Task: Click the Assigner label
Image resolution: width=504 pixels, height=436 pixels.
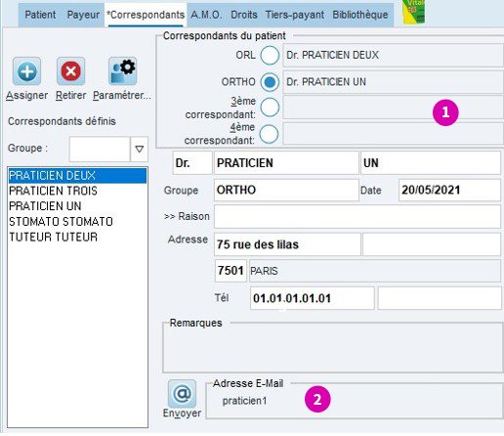Action: tap(26, 96)
